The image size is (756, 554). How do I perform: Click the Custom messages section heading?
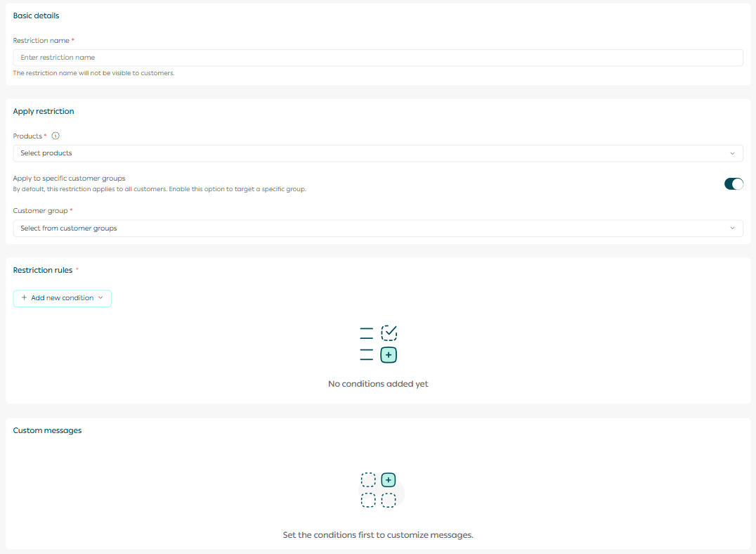click(47, 430)
